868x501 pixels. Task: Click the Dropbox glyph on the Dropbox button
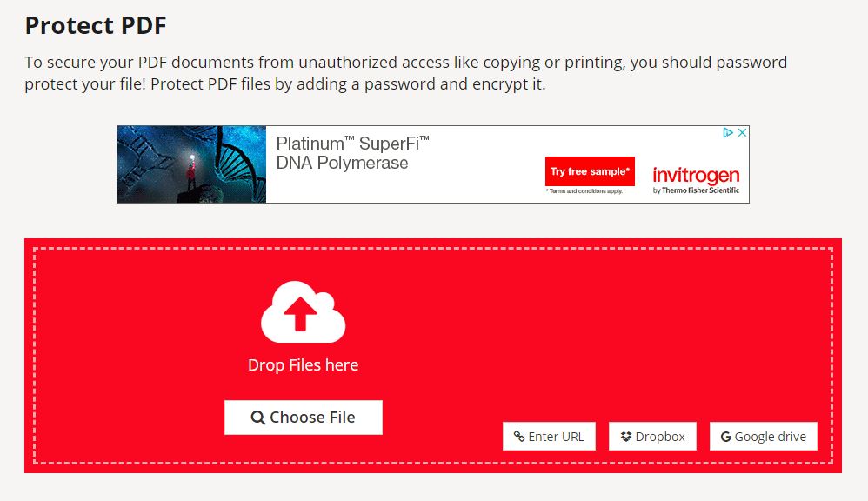(625, 436)
